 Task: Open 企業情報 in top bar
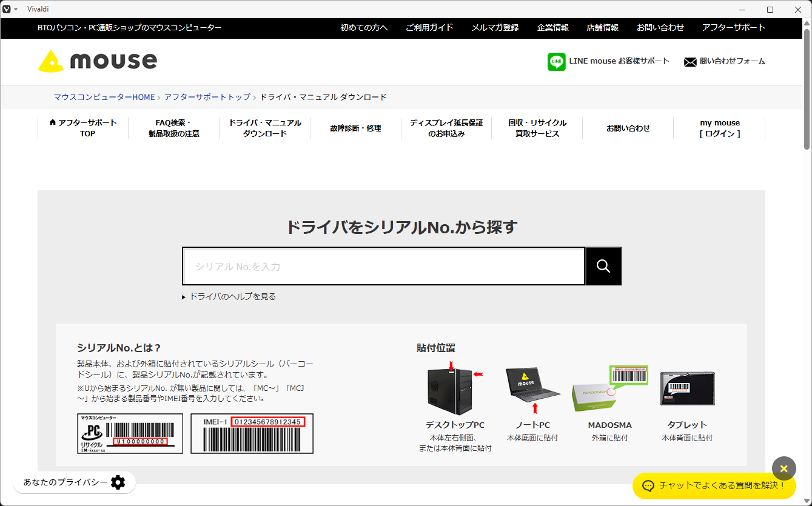click(552, 28)
